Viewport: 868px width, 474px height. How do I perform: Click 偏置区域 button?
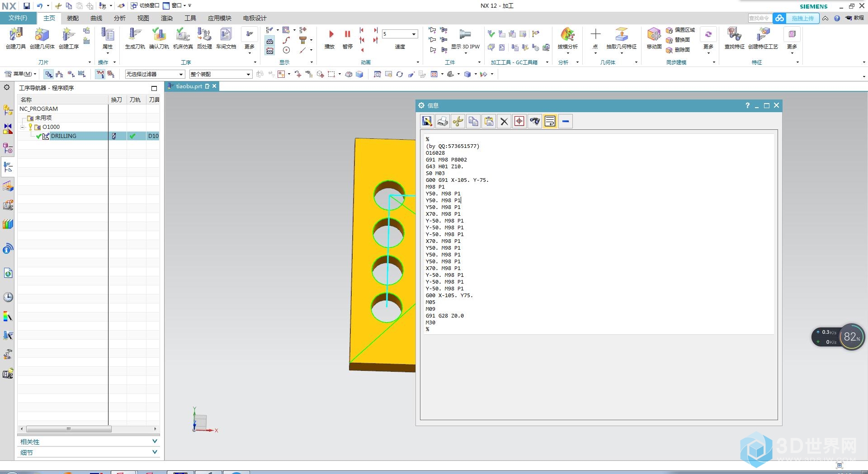[x=680, y=30]
